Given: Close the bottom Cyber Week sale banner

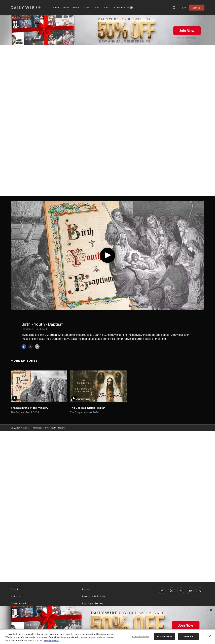Looking at the screenshot, I should pos(211,610).
